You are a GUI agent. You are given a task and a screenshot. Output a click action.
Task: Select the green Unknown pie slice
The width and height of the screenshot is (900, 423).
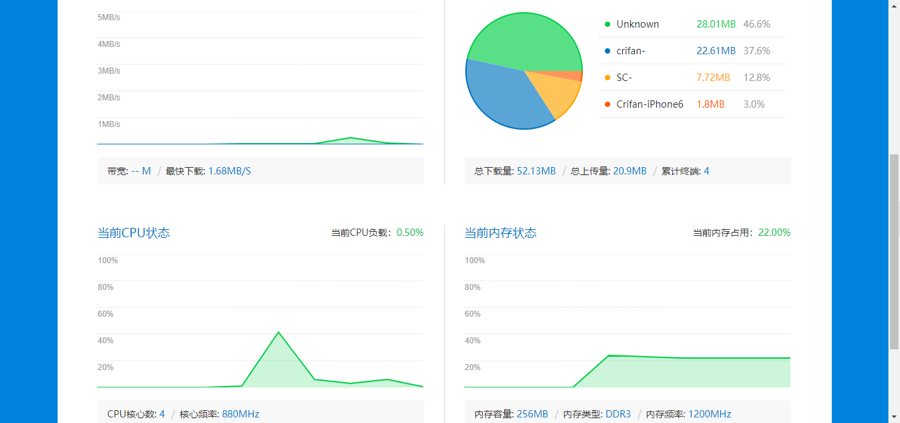522,37
